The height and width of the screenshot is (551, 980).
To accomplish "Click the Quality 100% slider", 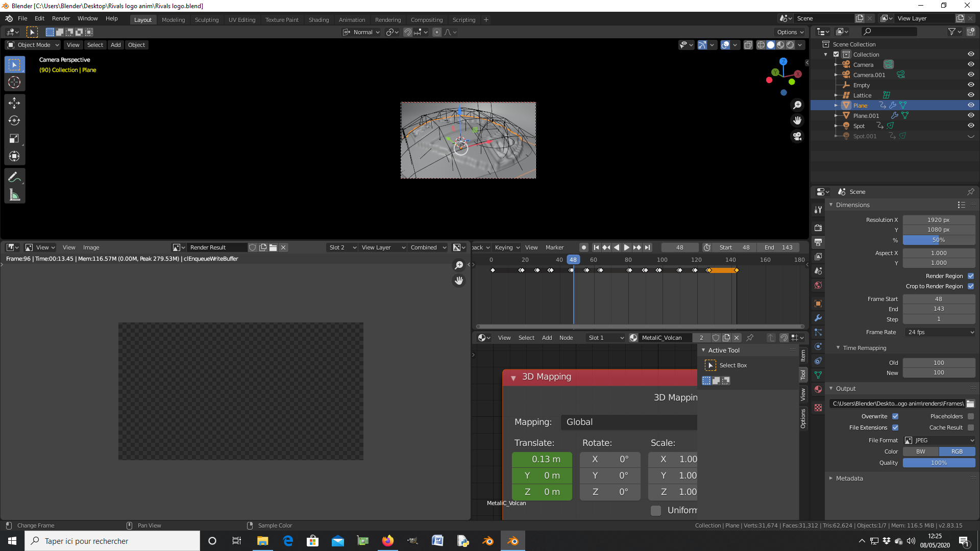I will coord(938,463).
